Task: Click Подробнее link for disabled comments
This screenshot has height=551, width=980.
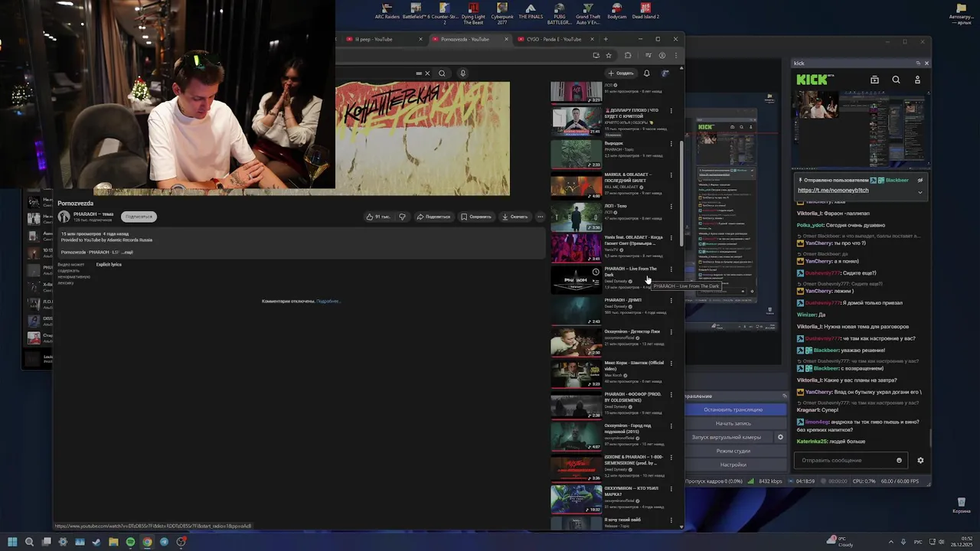Action: coord(328,301)
